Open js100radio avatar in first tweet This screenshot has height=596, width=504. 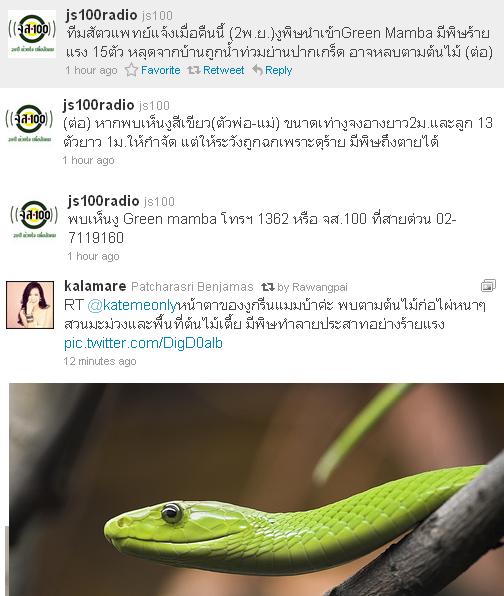pyautogui.click(x=32, y=34)
